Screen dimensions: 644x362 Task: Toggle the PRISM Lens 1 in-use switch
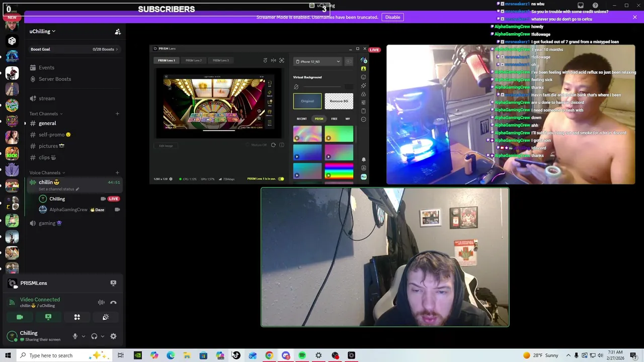click(x=281, y=178)
